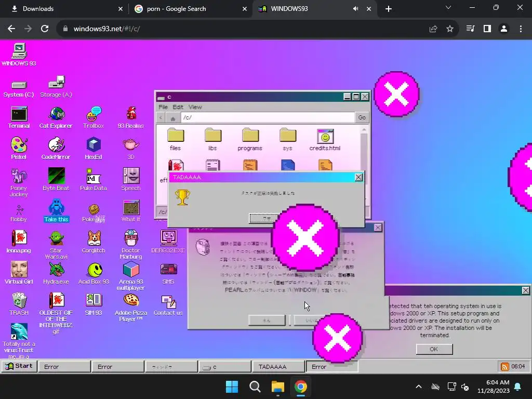Open Robby stick figure icon
Image resolution: width=532 pixels, height=399 pixels.
(19, 214)
